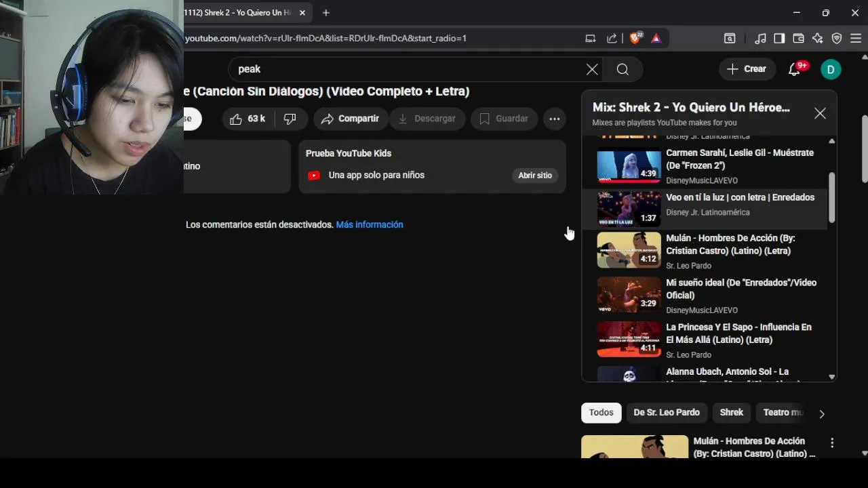Click the playlist scroll-up arrow
Image resolution: width=868 pixels, height=488 pixels.
coord(832,141)
